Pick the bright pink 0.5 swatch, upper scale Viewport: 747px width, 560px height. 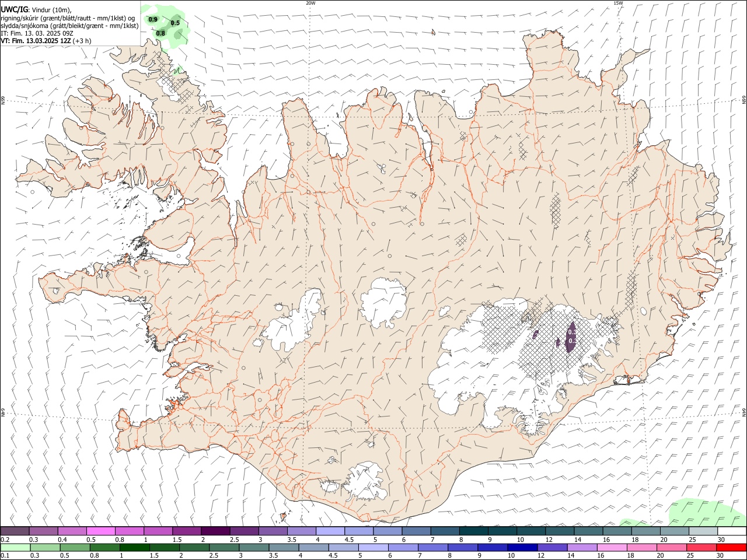click(100, 531)
